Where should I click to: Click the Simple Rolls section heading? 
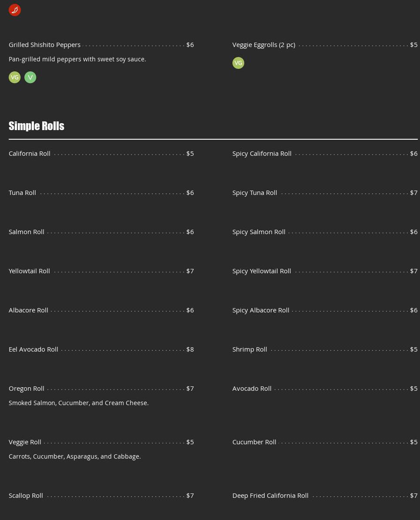pyautogui.click(x=37, y=126)
